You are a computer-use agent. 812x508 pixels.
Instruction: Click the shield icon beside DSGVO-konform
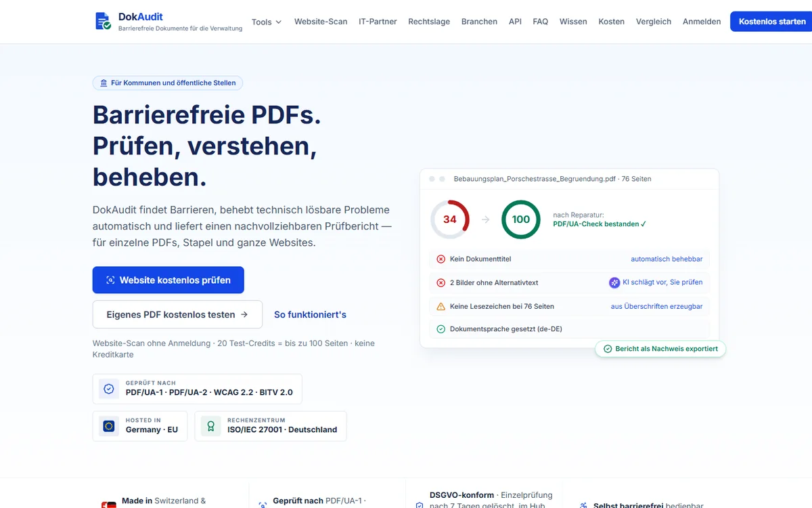tap(420, 505)
